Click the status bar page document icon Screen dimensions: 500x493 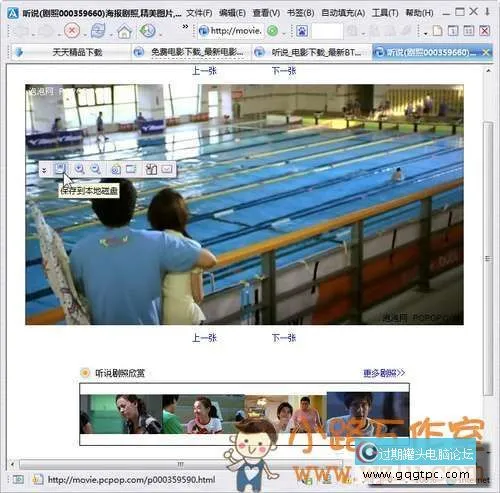click(38, 479)
